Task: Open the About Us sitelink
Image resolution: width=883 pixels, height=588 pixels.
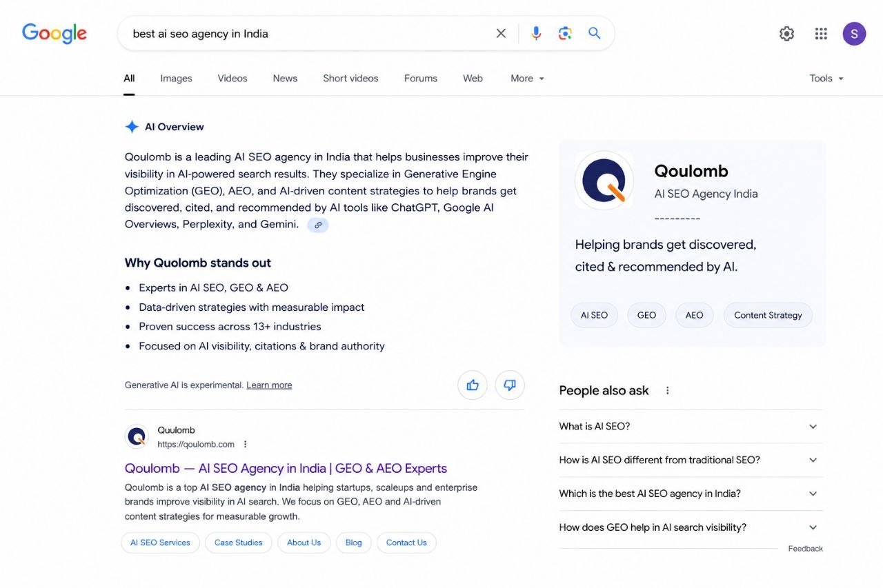Action: [304, 543]
